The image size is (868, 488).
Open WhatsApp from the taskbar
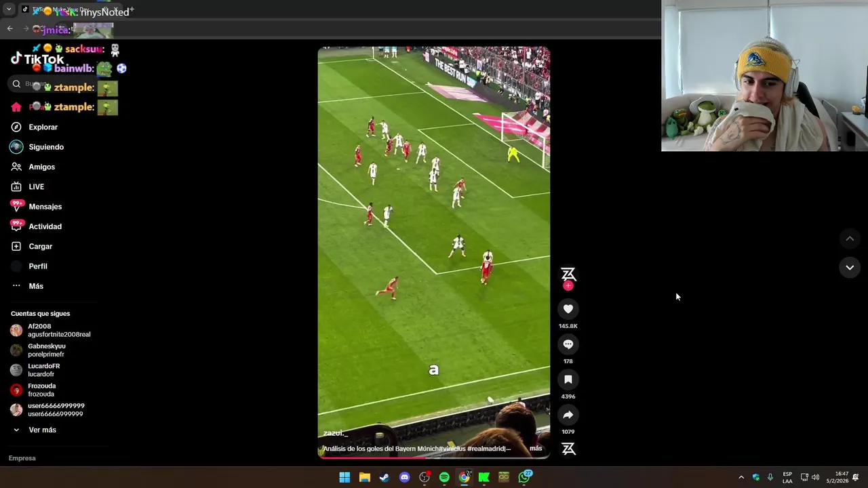click(x=524, y=477)
